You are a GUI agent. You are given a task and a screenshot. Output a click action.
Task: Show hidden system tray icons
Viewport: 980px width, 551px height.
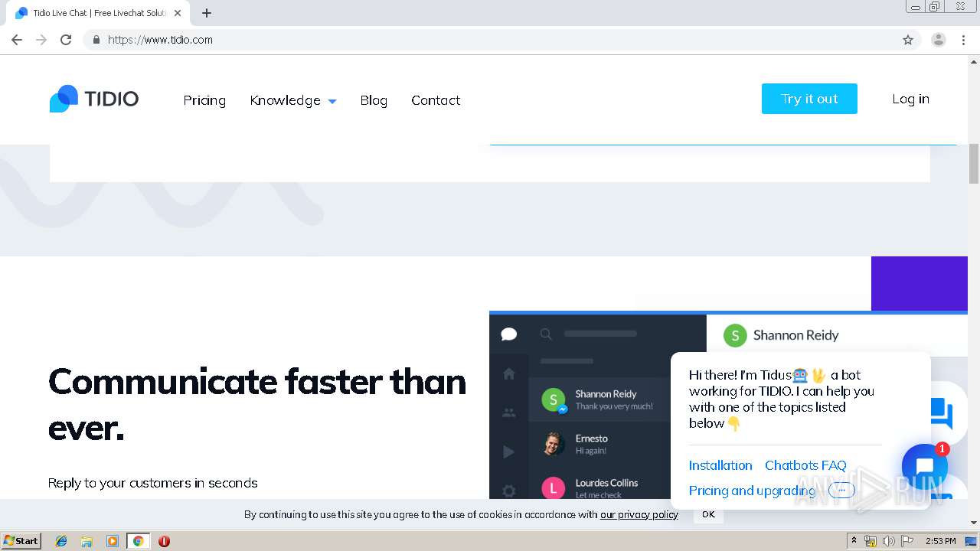(854, 541)
